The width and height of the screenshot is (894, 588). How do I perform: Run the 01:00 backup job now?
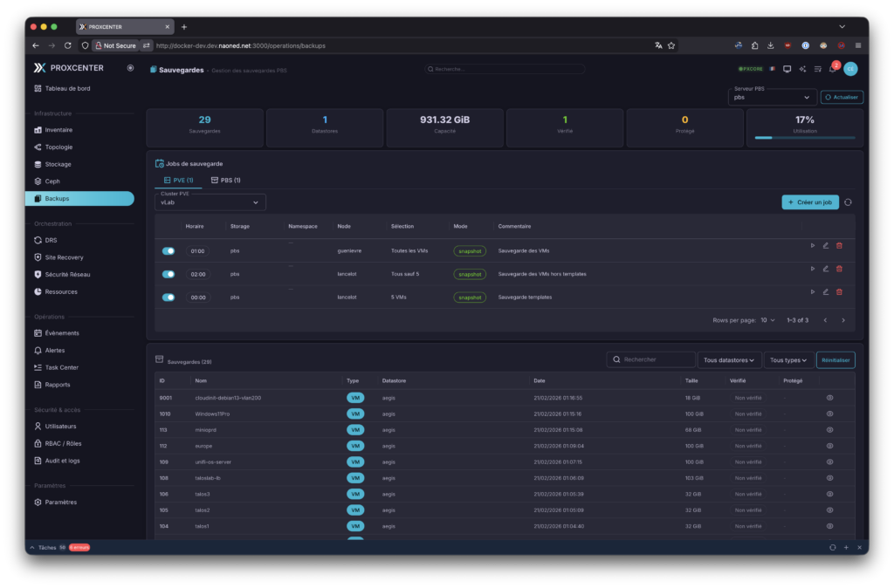click(x=813, y=245)
